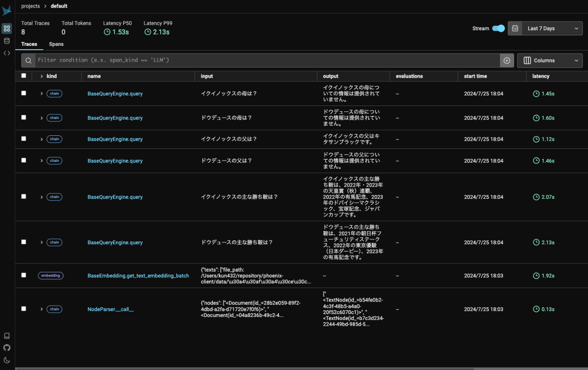Click the filter condition input field
The image size is (588, 370).
pyautogui.click(x=267, y=61)
